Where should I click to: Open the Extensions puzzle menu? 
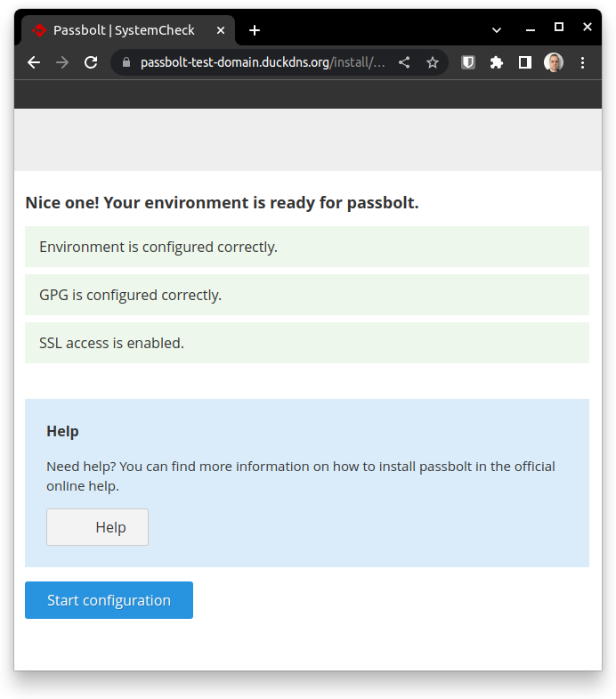click(497, 62)
